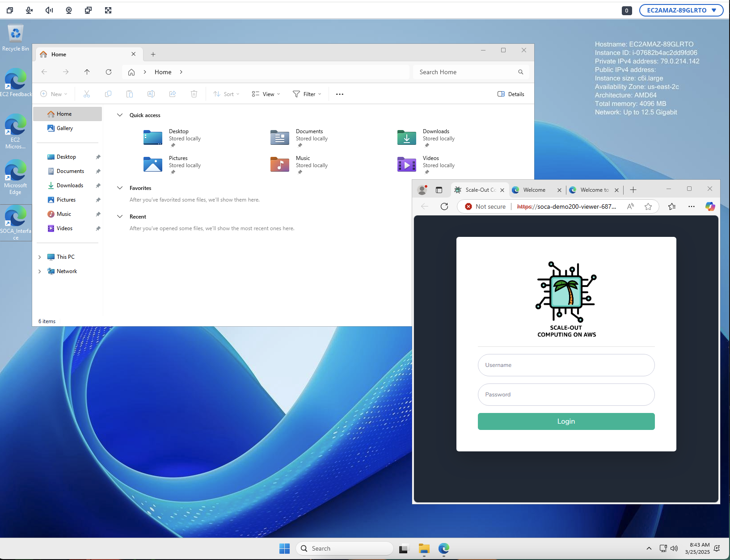The image size is (730, 560).
Task: Open the Copilot icon in Edge
Action: point(710,206)
